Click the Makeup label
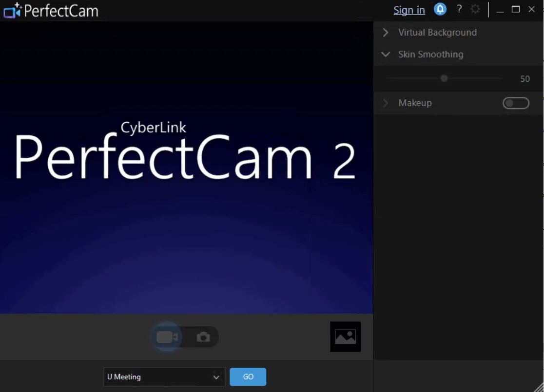This screenshot has height=392, width=544. [x=415, y=103]
